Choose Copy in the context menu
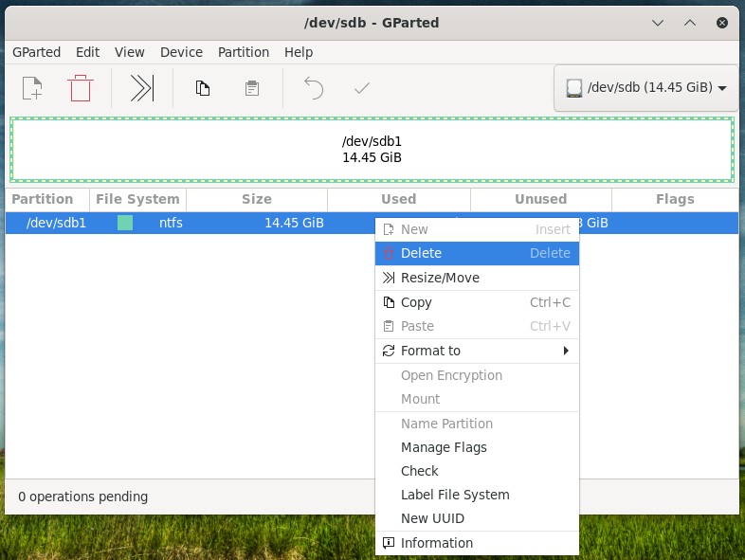 [x=477, y=302]
